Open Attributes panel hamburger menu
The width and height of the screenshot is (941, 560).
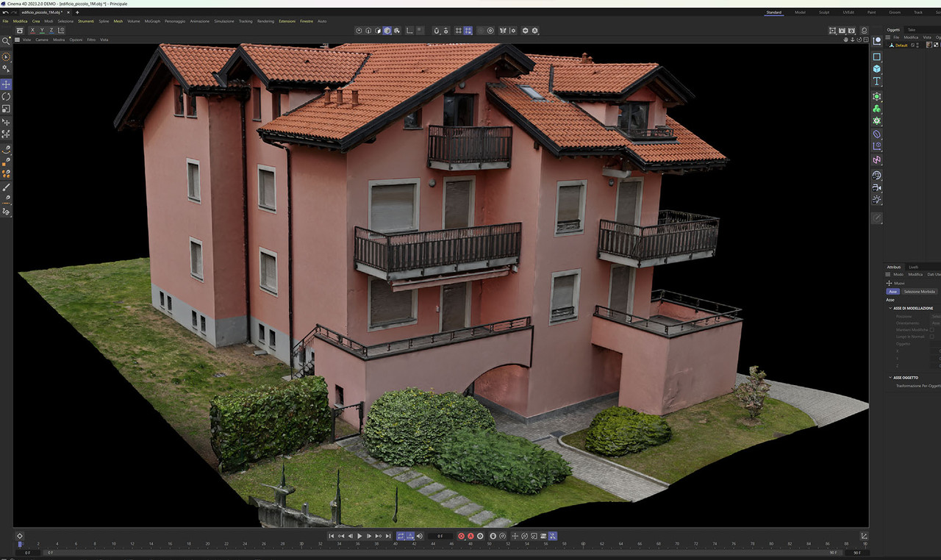click(888, 274)
